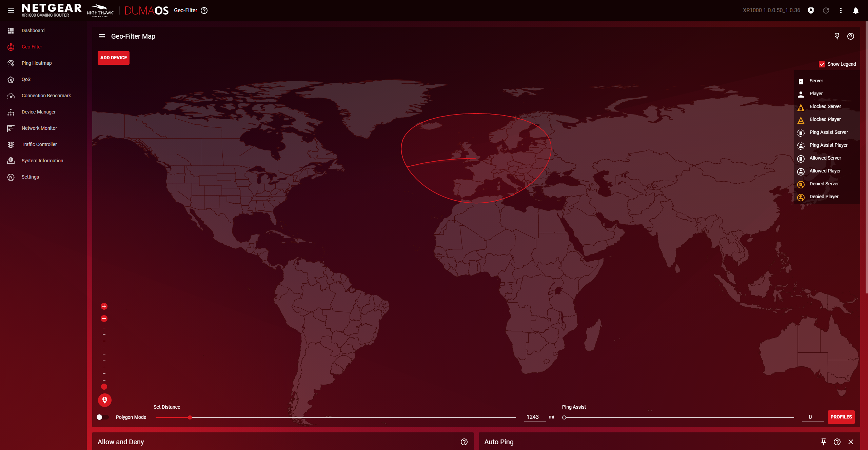The image size is (868, 450).
Task: Expand the Allow and Deny section
Action: 121,442
